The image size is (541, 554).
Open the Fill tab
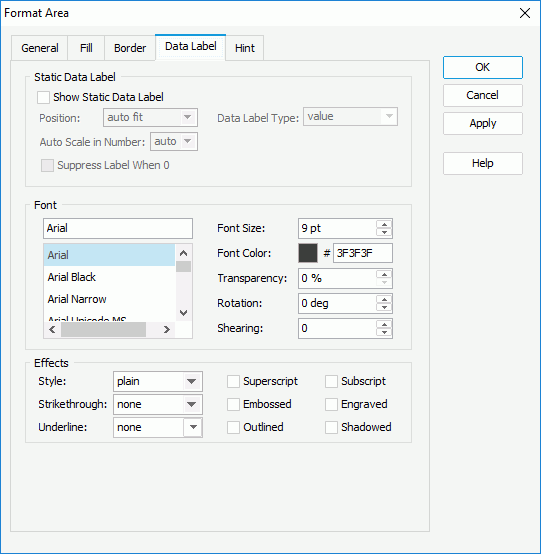coord(86,48)
